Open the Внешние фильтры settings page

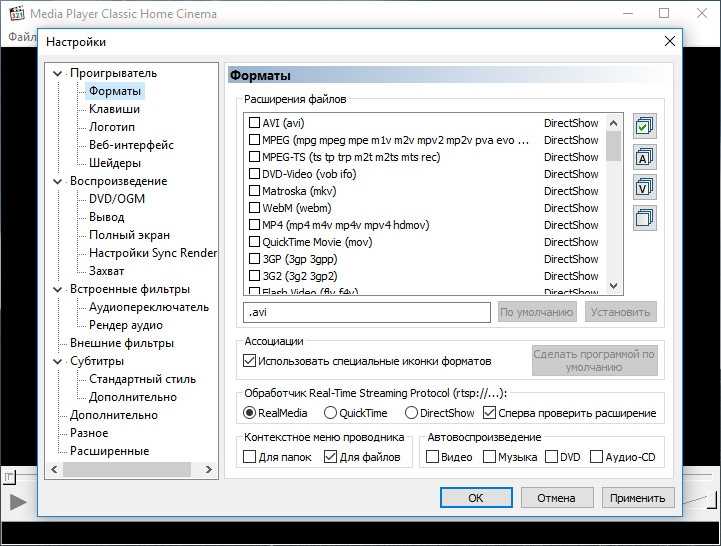click(122, 343)
